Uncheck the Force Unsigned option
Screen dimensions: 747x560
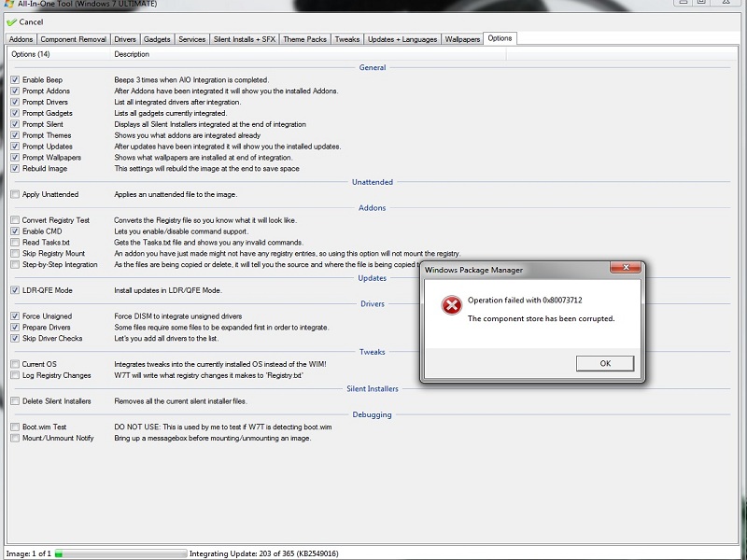[x=15, y=316]
